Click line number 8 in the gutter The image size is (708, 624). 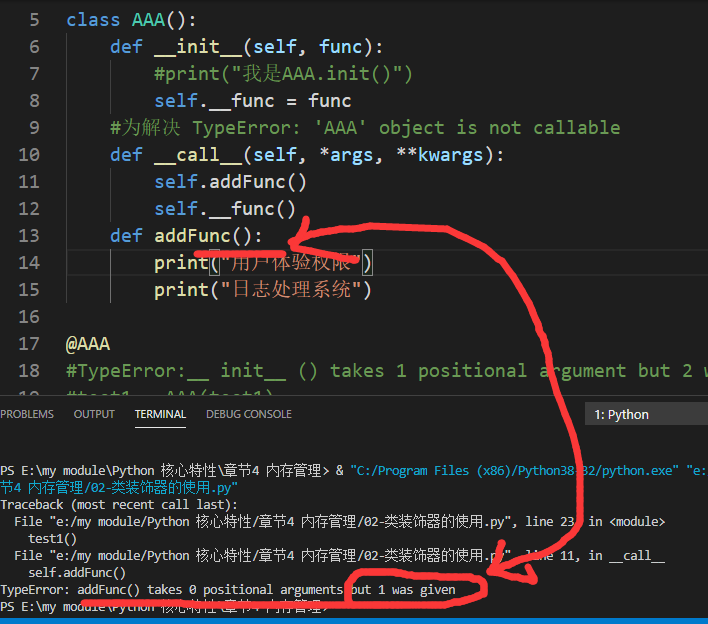pos(34,101)
